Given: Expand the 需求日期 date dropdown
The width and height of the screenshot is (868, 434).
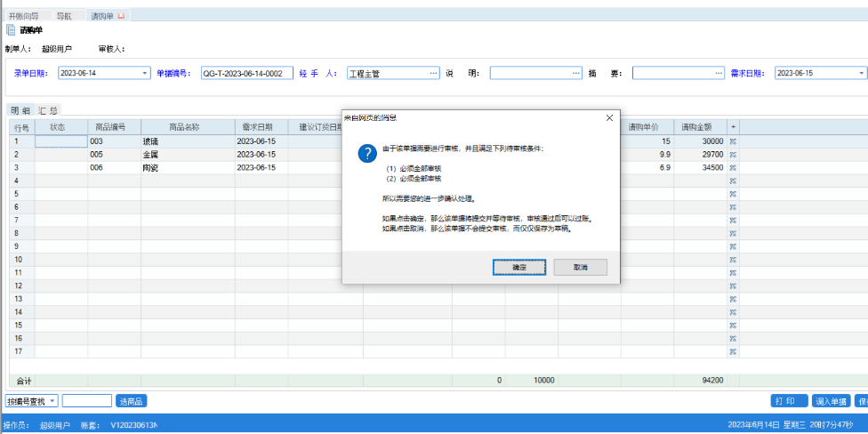Looking at the screenshot, I should [x=861, y=74].
